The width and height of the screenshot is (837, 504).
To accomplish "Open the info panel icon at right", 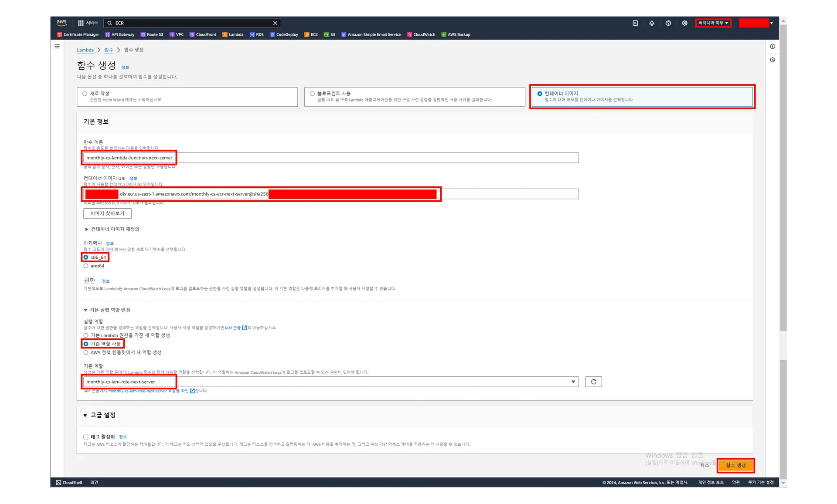I will click(x=772, y=47).
